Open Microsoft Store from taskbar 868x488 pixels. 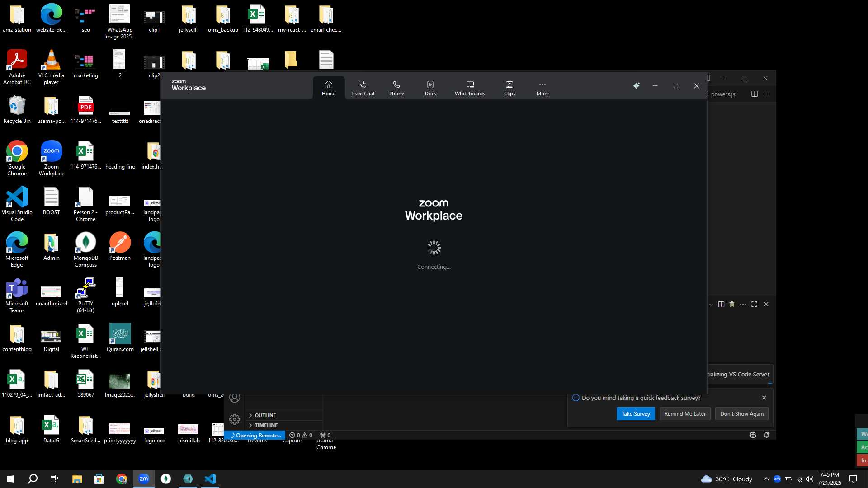point(99,479)
